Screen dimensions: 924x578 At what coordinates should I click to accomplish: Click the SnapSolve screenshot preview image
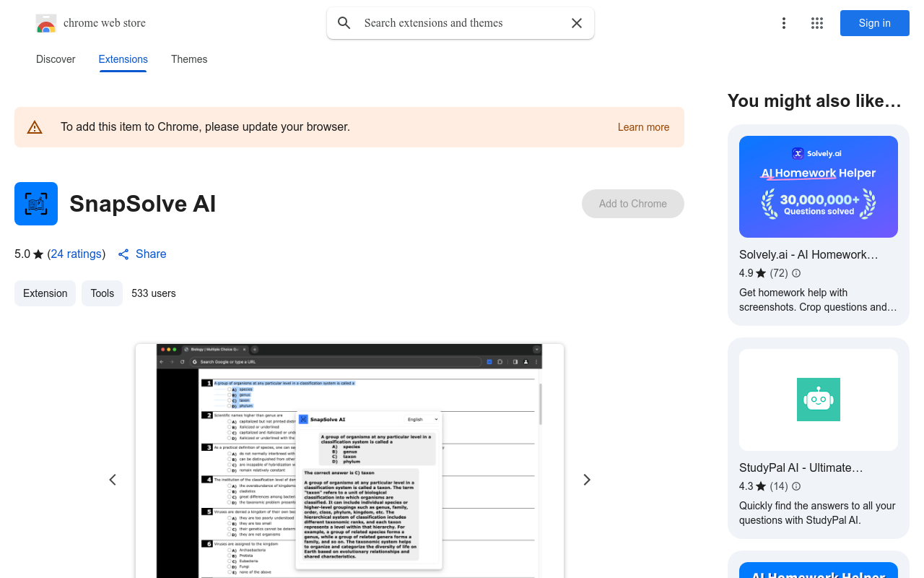click(349, 461)
